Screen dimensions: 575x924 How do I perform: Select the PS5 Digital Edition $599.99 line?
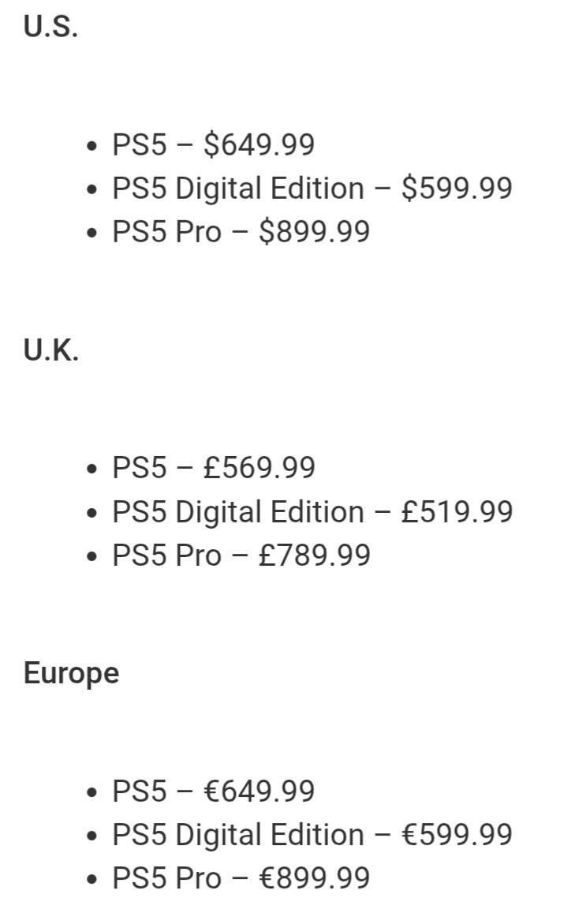point(312,189)
